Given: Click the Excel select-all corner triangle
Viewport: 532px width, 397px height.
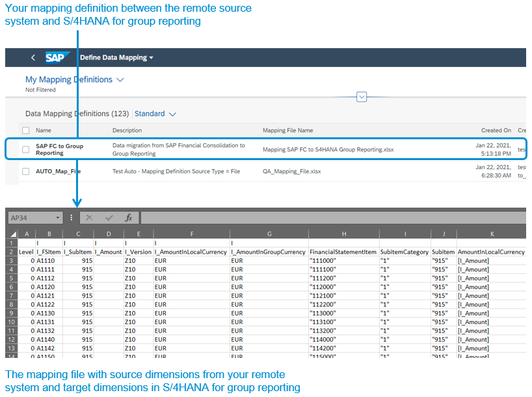Looking at the screenshot, I should (x=13, y=234).
